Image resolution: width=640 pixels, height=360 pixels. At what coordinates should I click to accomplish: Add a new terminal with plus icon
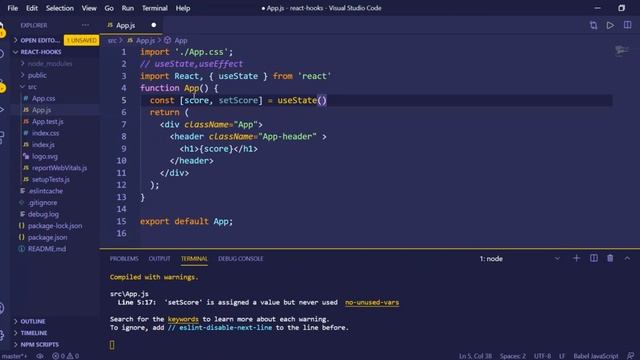coord(576,258)
